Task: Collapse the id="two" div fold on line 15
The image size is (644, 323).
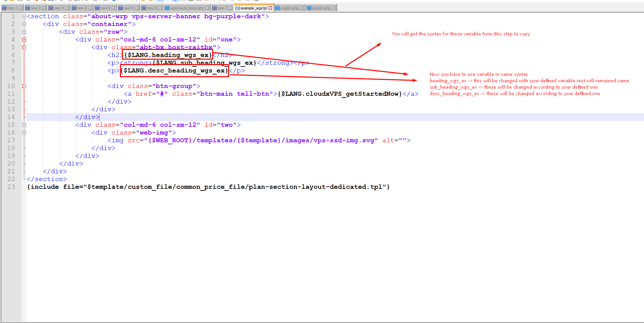Action: point(24,125)
